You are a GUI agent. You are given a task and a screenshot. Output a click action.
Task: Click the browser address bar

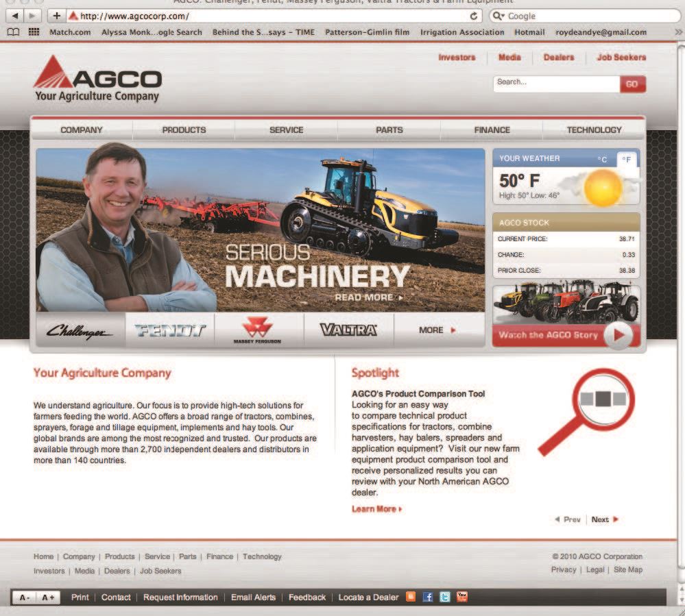pos(274,16)
